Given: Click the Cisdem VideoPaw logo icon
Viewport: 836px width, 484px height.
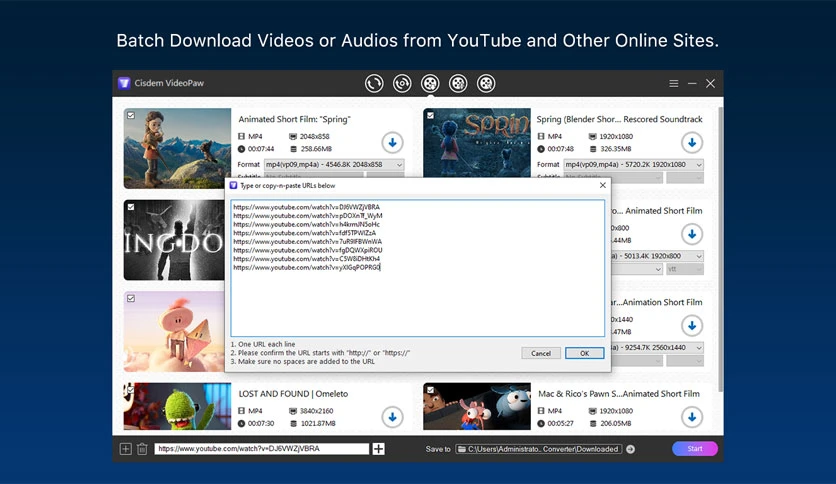Looking at the screenshot, I should pos(124,83).
